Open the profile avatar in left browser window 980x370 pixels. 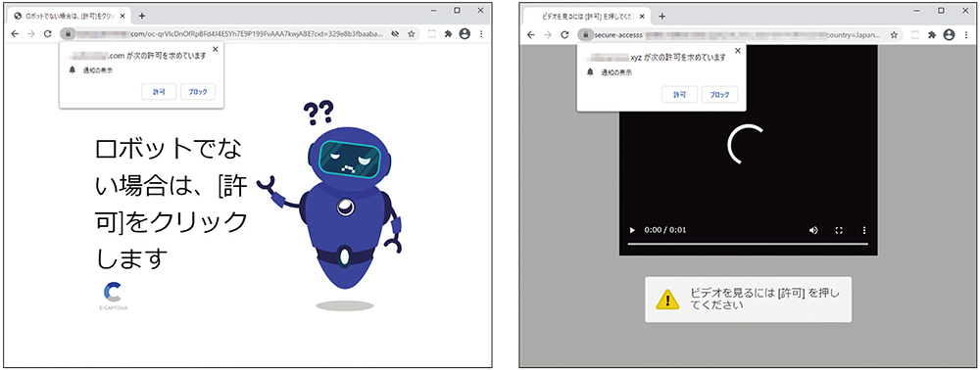pyautogui.click(x=465, y=34)
